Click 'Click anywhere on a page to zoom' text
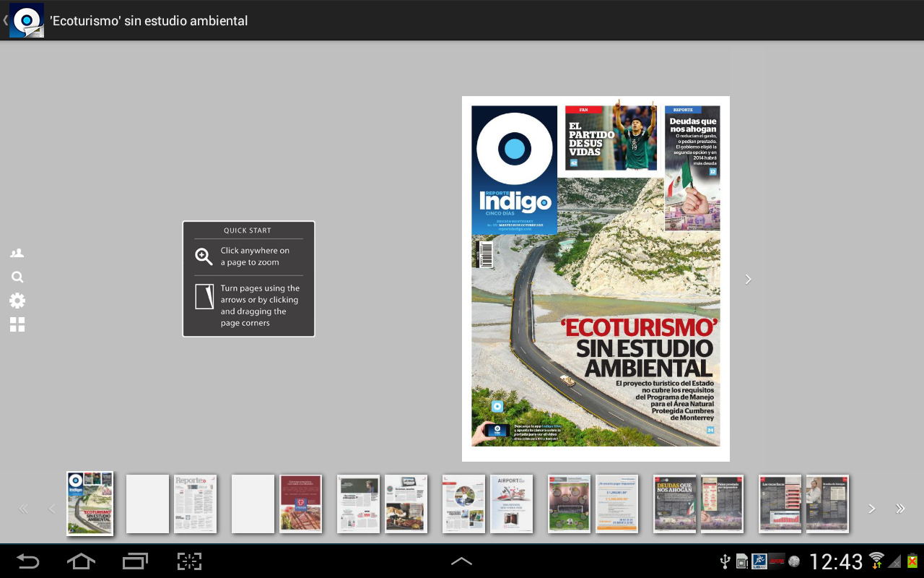The width and height of the screenshot is (924, 578). 255,256
